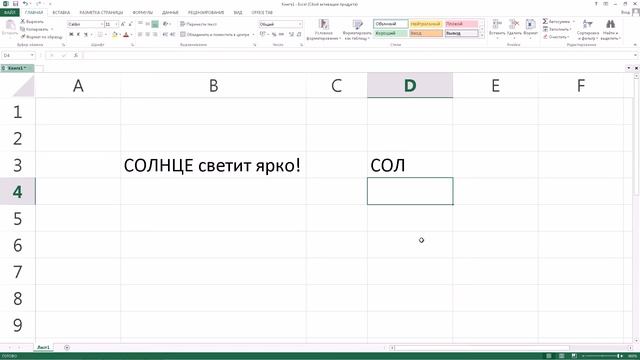The height and width of the screenshot is (360, 640).
Task: Apply the Хороший (Good) green cell style
Action: (391, 33)
